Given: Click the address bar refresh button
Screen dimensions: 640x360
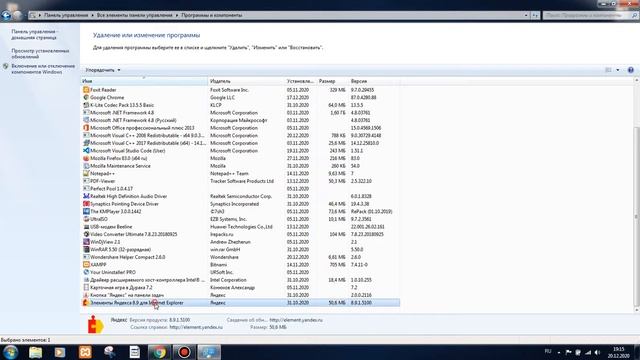Looking at the screenshot, I should (535, 15).
